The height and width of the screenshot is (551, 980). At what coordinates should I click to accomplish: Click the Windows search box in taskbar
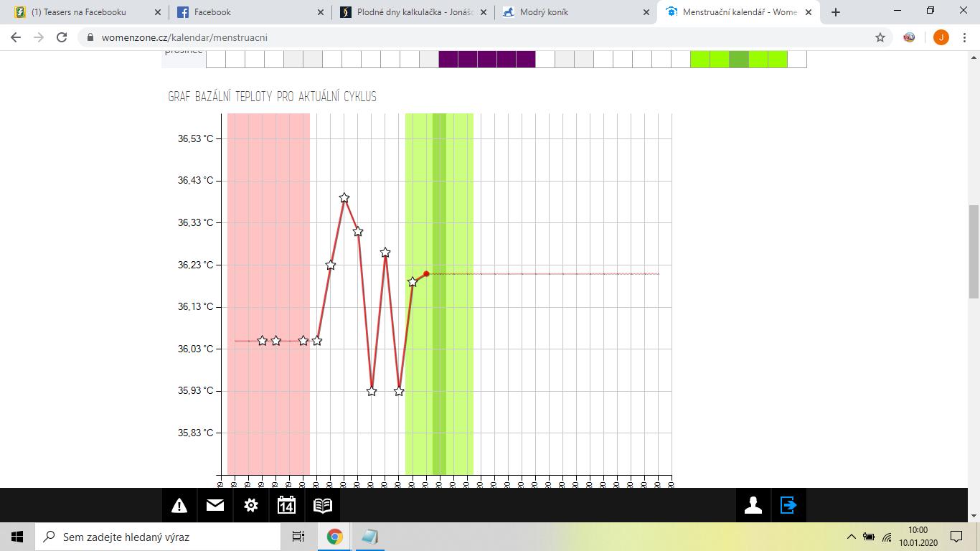coord(158,537)
